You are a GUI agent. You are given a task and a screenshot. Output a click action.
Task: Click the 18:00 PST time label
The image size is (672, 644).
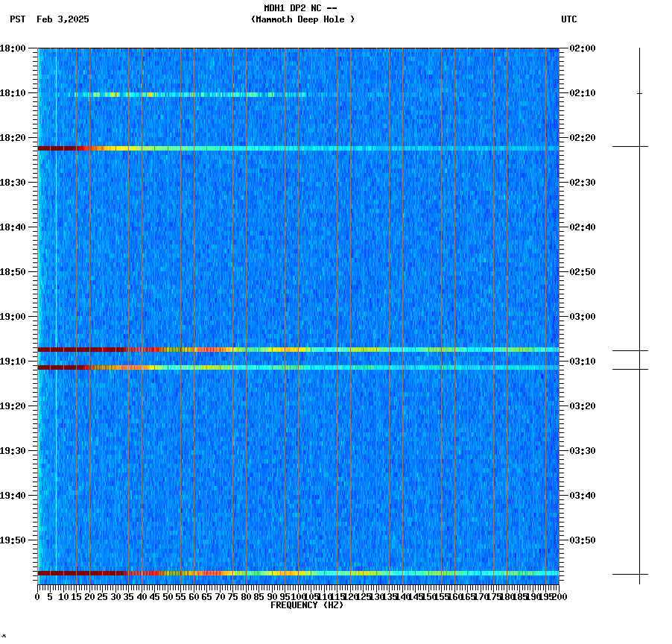coord(15,49)
